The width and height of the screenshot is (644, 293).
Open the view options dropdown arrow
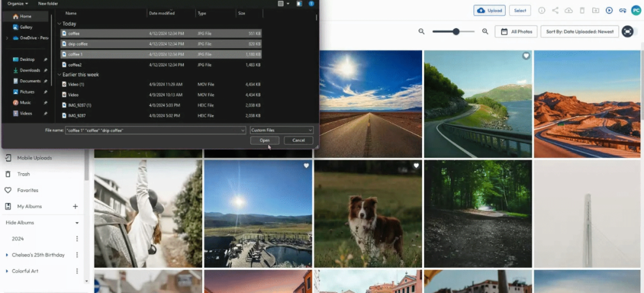(x=288, y=4)
